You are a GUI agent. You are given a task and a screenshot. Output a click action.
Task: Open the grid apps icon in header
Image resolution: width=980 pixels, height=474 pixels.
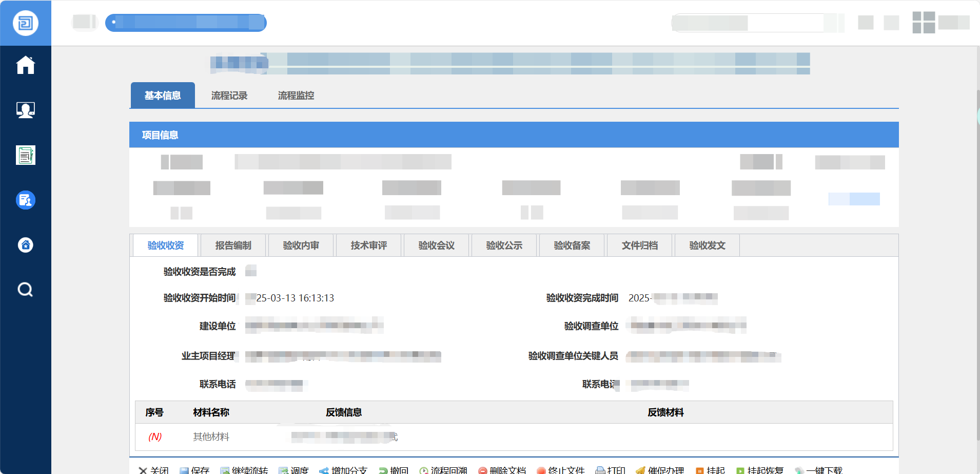click(924, 23)
